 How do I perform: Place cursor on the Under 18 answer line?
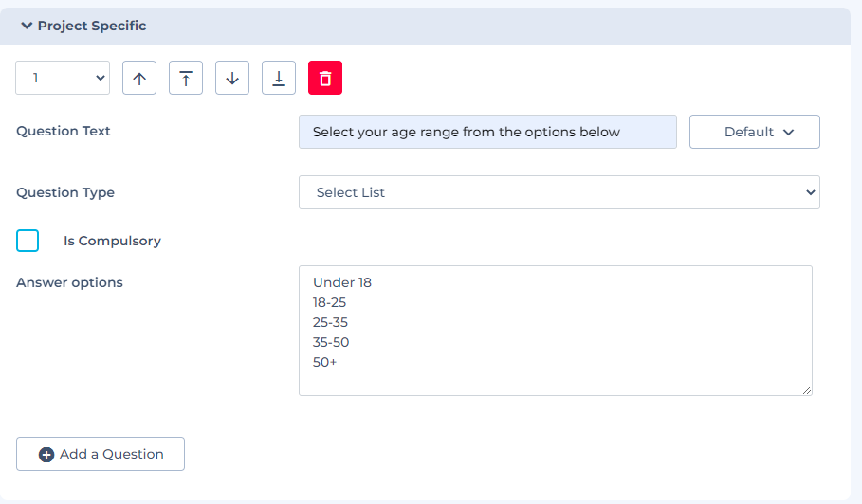point(342,282)
